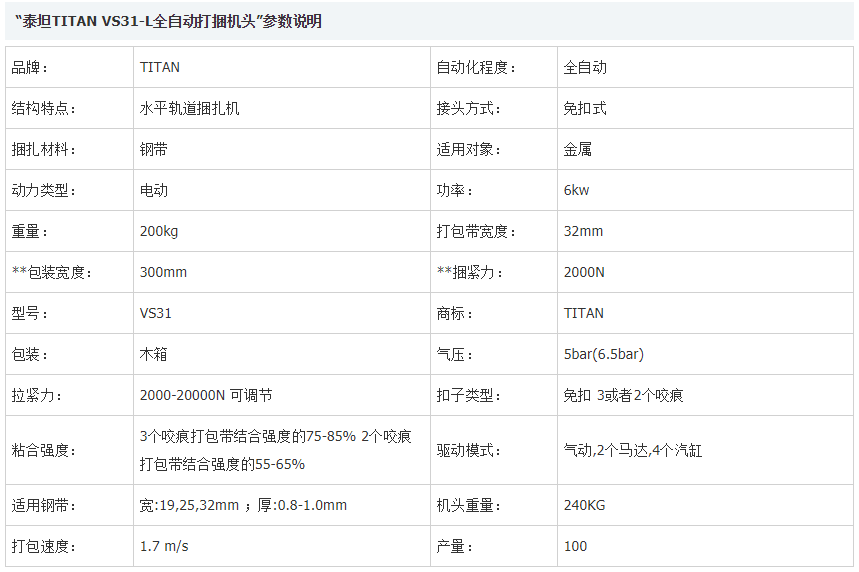Click the value '2000-20000N 可调节'
859x572 pixels.
(206, 396)
